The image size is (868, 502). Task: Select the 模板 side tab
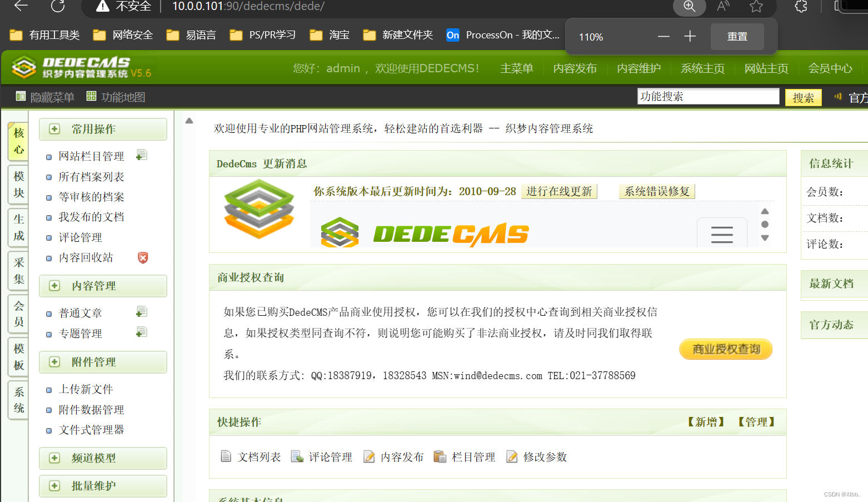pyautogui.click(x=18, y=357)
